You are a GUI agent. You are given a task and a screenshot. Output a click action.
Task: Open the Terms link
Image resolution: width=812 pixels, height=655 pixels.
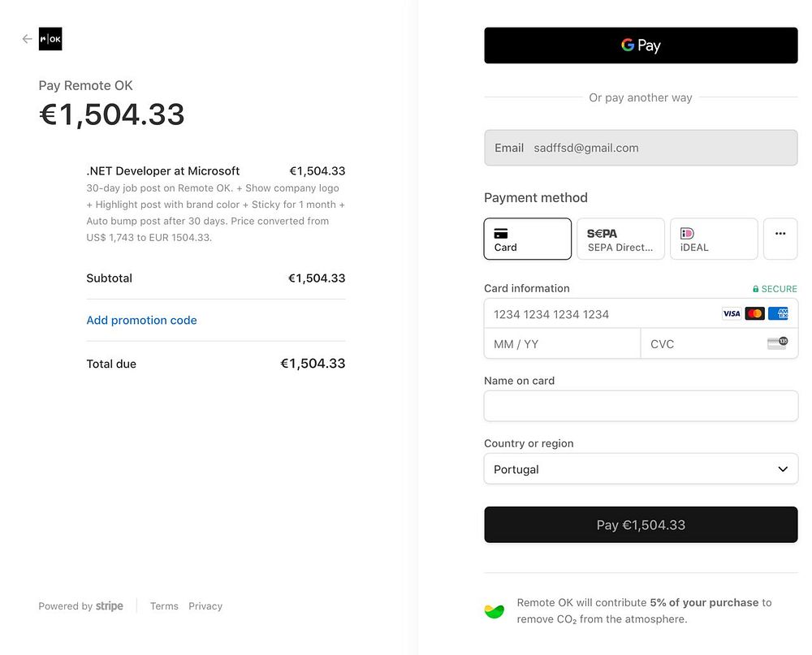pyautogui.click(x=164, y=606)
